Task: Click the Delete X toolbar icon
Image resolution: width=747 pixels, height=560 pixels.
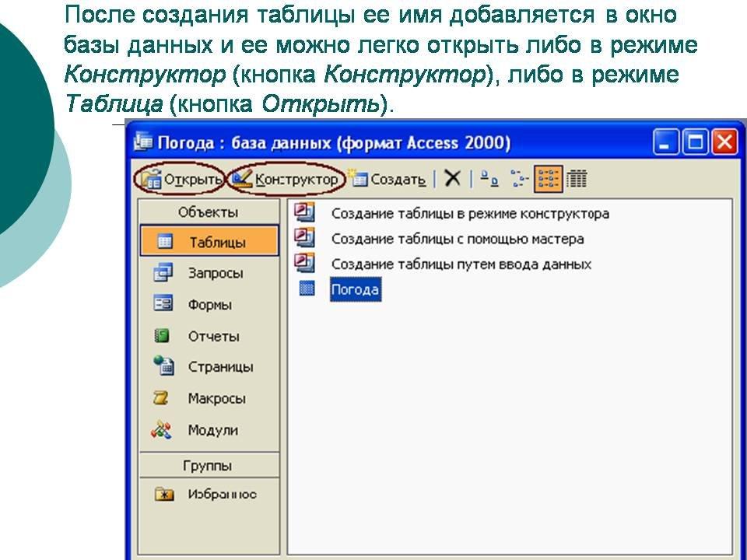Action: (x=452, y=179)
